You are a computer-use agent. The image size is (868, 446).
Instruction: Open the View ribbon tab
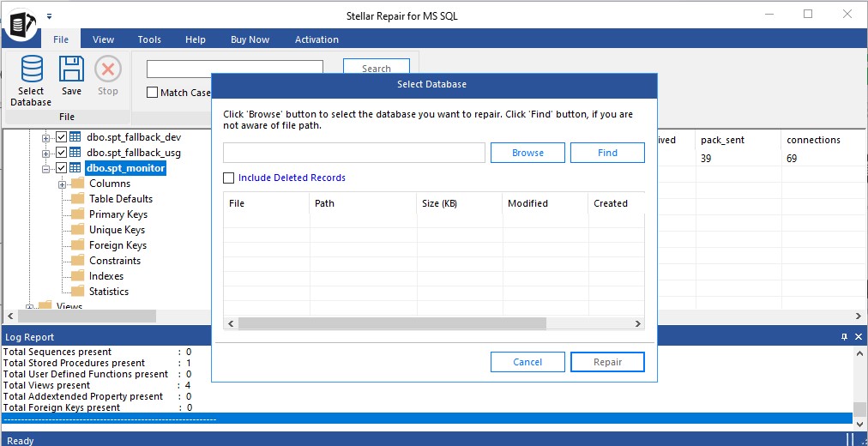tap(103, 39)
